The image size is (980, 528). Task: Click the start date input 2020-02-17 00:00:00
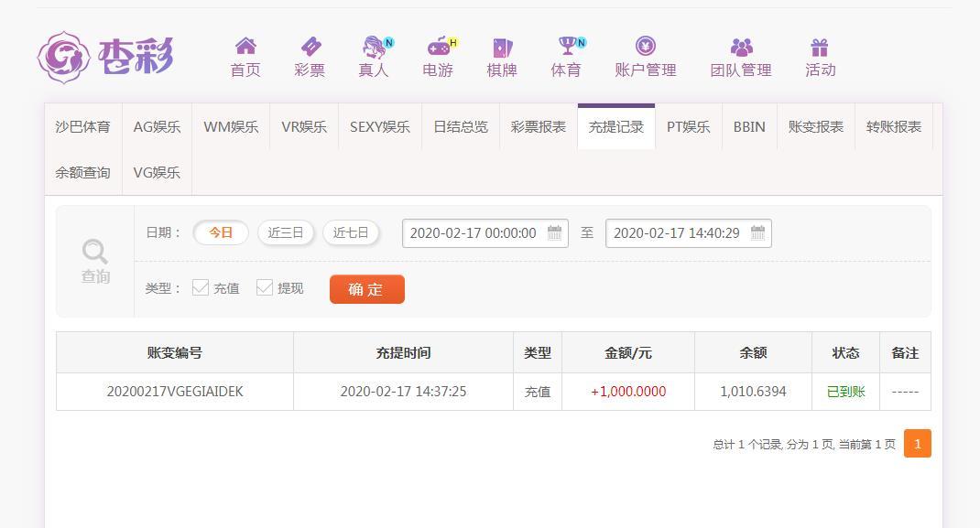485,232
